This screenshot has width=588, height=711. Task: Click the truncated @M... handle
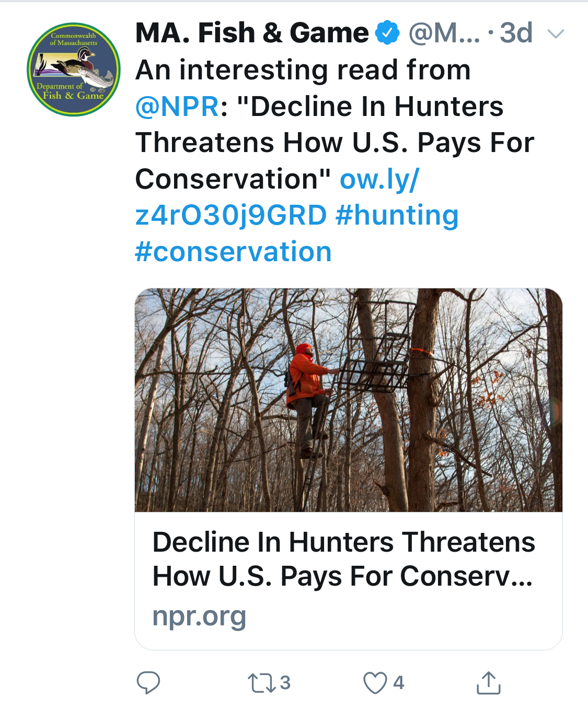[444, 33]
